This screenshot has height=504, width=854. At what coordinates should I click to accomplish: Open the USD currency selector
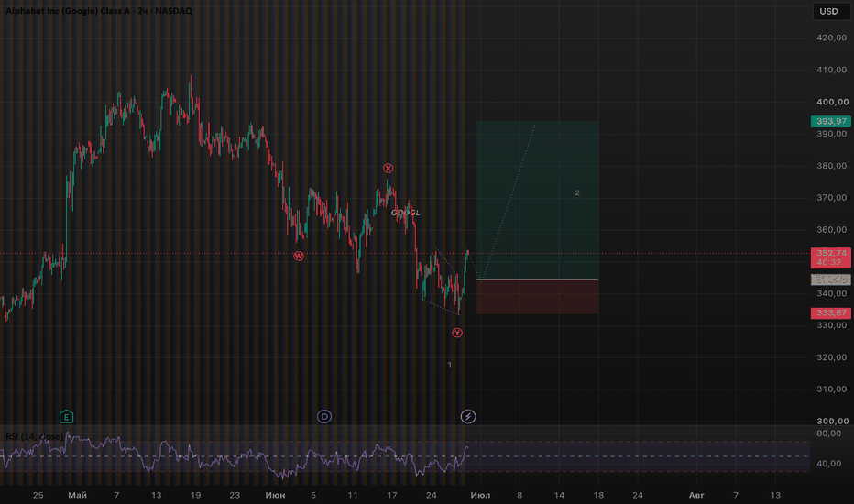829,11
